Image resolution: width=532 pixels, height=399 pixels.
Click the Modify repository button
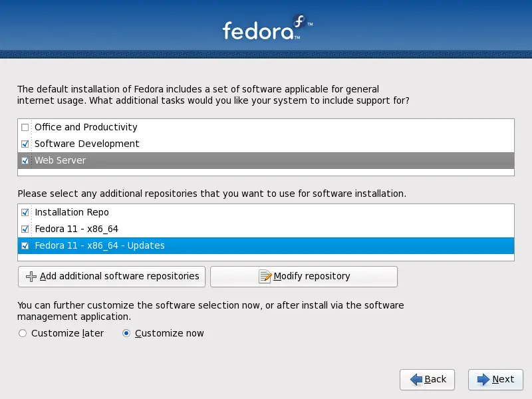coord(304,277)
